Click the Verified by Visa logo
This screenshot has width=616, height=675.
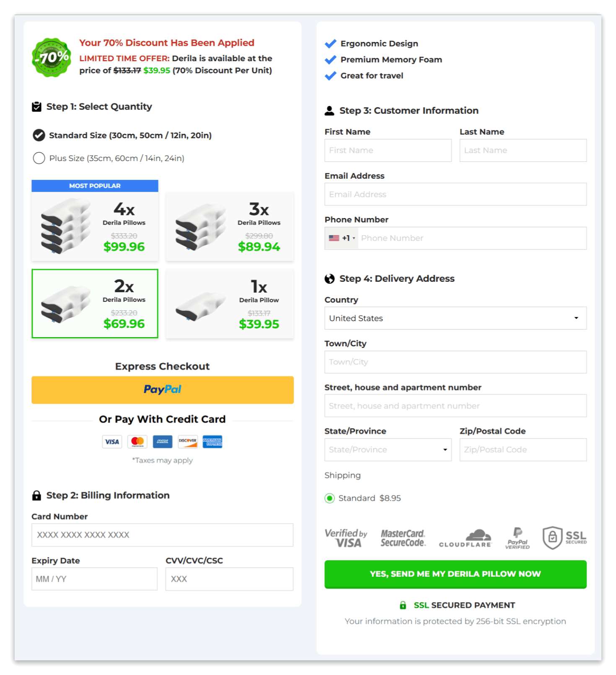(346, 538)
